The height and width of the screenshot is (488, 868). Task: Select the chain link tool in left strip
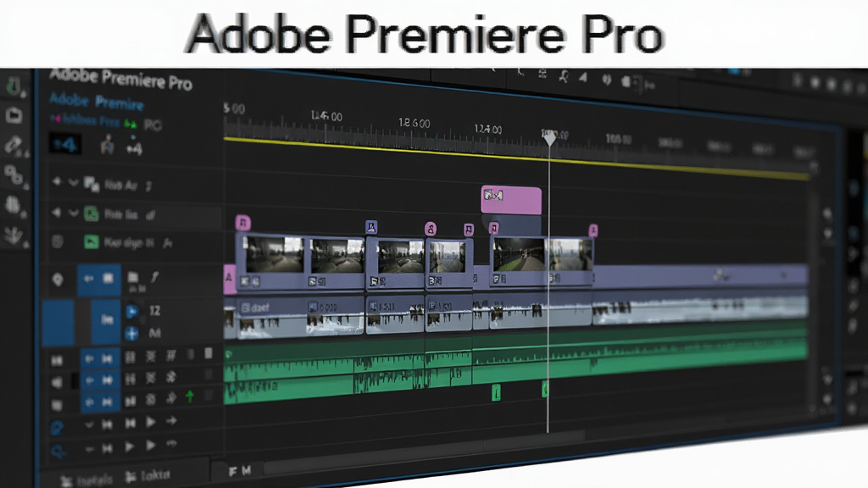pos(14,175)
